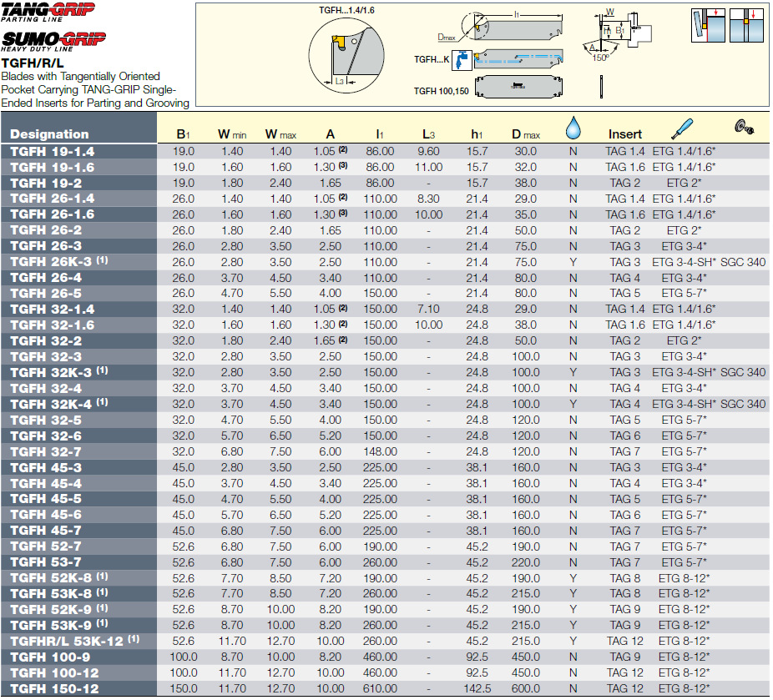Click the 7.10 L3 value
The image size is (773, 700).
tap(428, 310)
